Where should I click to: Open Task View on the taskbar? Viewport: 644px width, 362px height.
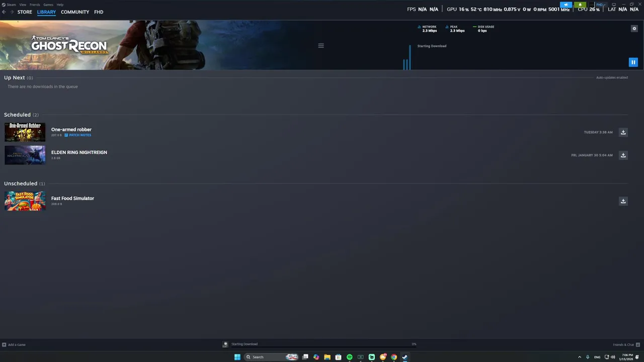coord(305,357)
